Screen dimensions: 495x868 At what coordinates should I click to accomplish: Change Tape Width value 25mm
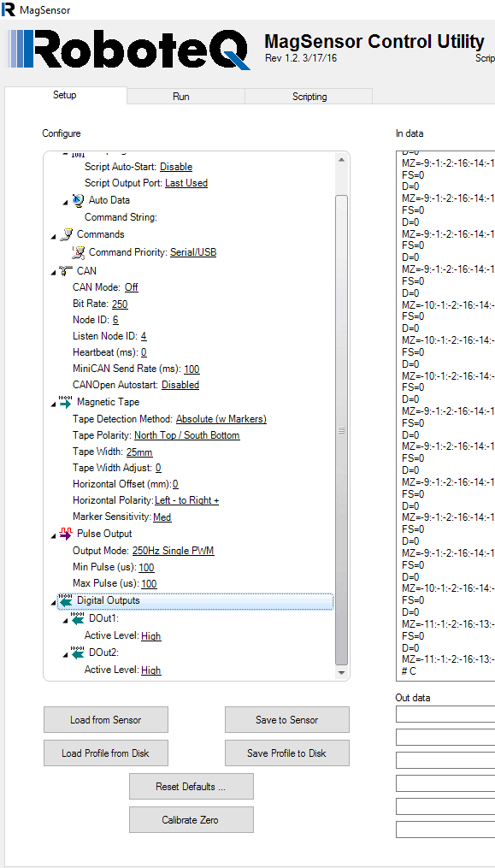139,452
